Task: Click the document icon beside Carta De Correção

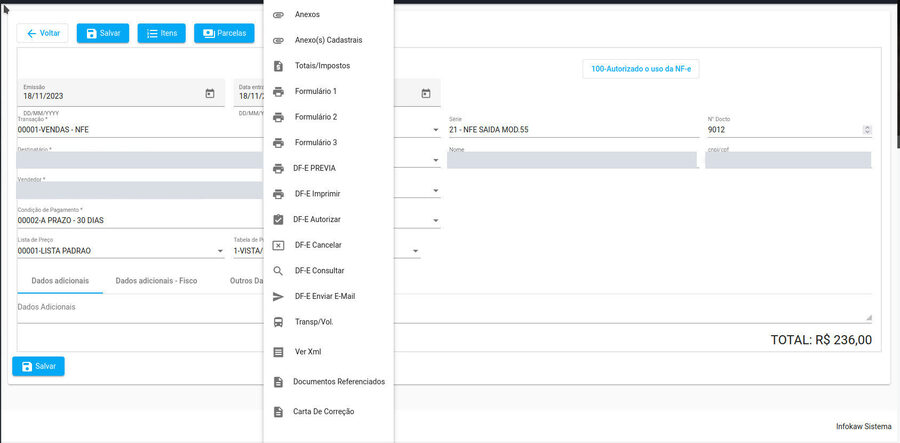Action: click(278, 412)
